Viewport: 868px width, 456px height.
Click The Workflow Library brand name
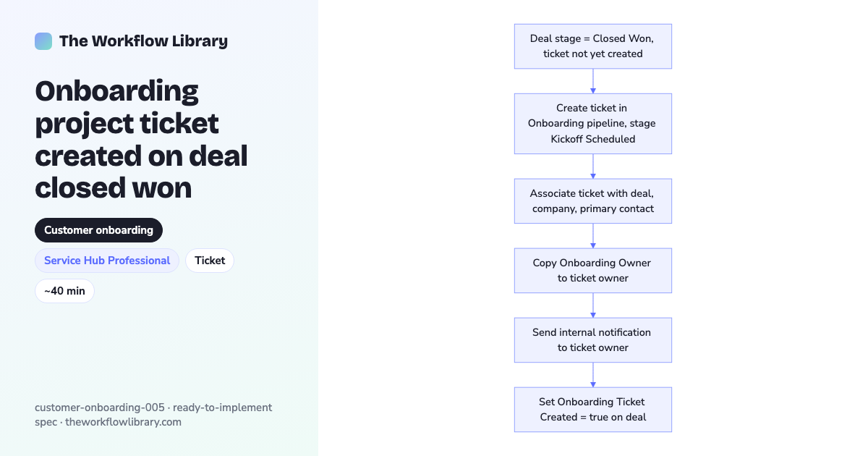(143, 41)
